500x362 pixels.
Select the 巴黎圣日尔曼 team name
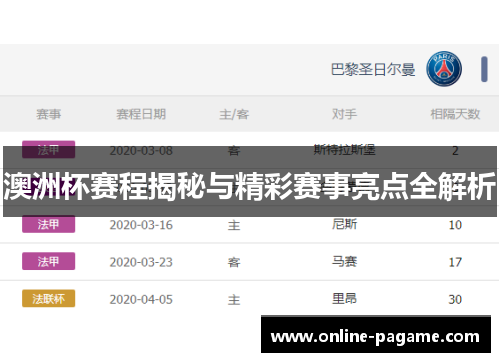(x=373, y=70)
